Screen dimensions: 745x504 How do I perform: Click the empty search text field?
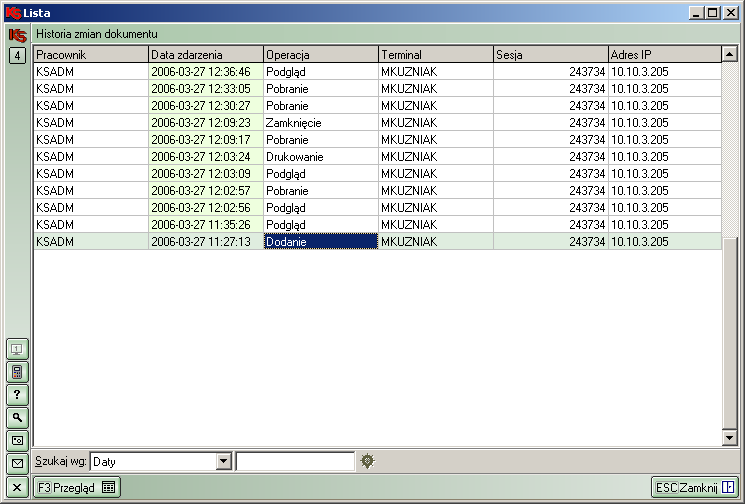pyautogui.click(x=295, y=462)
